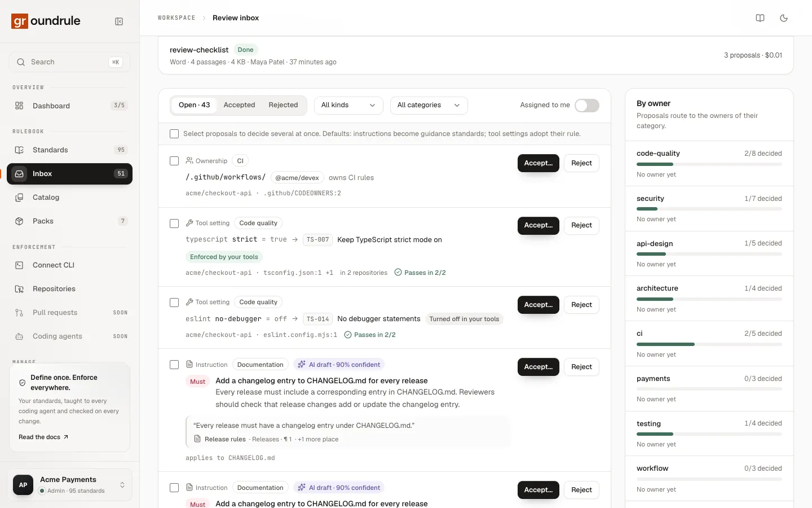The height and width of the screenshot is (508, 812).
Task: Open the Read the docs link
Action: point(43,437)
